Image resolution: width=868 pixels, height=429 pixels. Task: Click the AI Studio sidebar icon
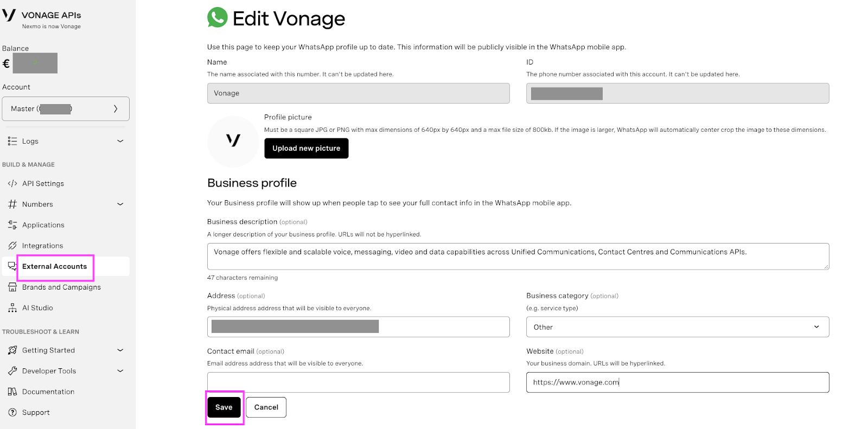click(12, 308)
